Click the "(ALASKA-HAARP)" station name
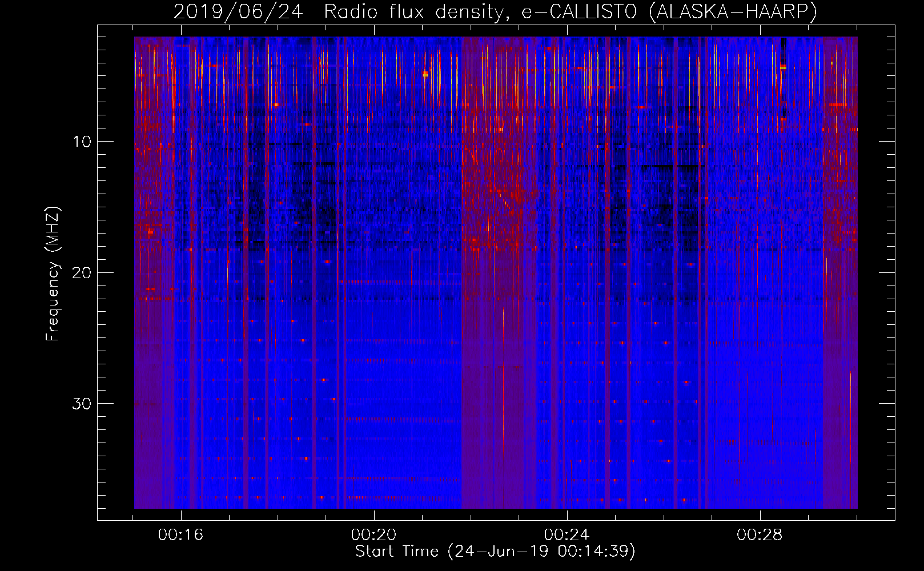The width and height of the screenshot is (924, 571). (733, 12)
